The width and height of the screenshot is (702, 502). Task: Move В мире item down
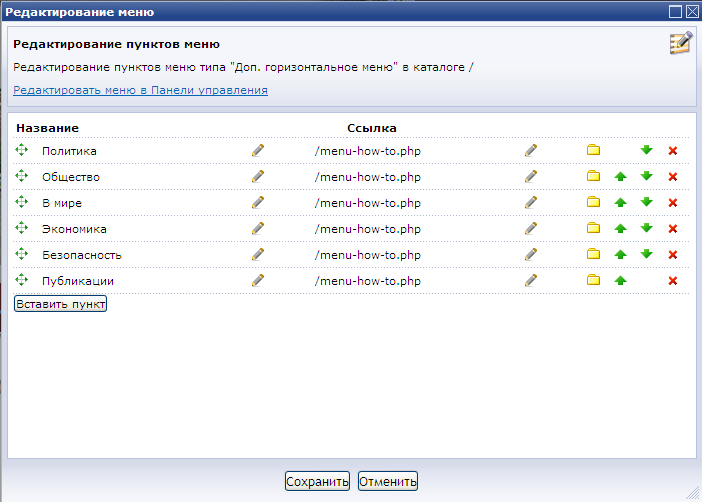click(646, 202)
